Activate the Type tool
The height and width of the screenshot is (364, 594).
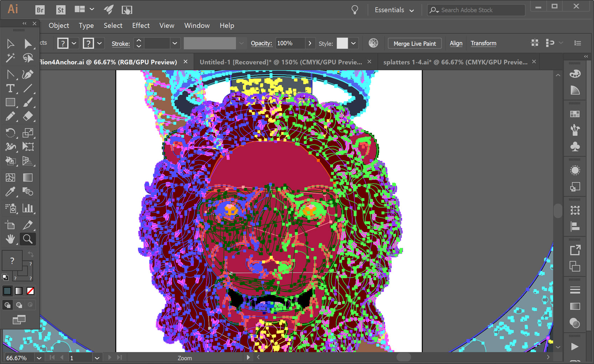pyautogui.click(x=10, y=88)
